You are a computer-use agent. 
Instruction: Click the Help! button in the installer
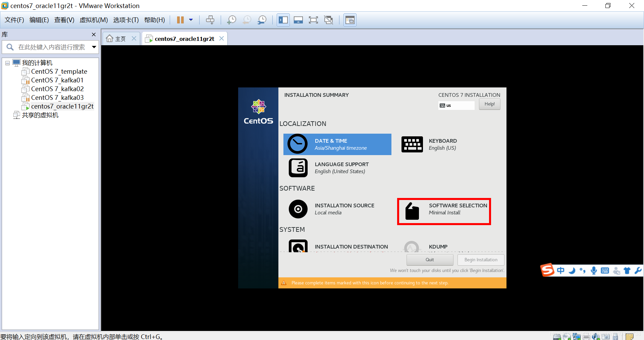coord(489,104)
